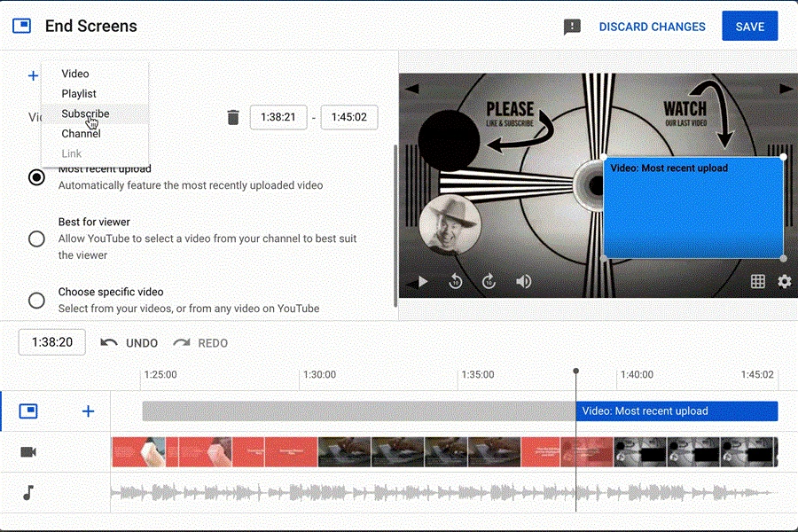
Task: Select Video: Most recent upload timeline bar
Action: point(677,411)
